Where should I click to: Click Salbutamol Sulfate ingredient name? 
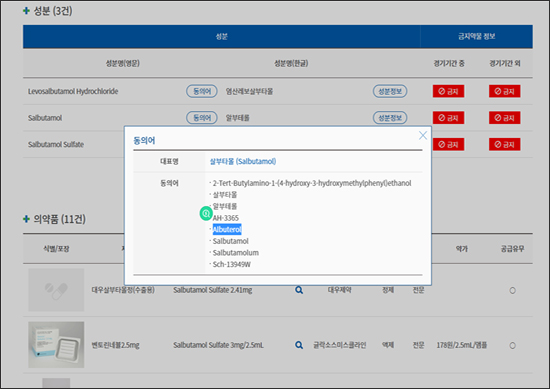pyautogui.click(x=56, y=144)
